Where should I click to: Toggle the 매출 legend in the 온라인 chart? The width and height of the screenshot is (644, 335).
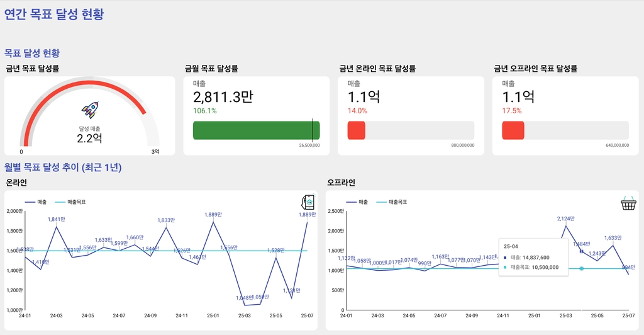click(36, 202)
